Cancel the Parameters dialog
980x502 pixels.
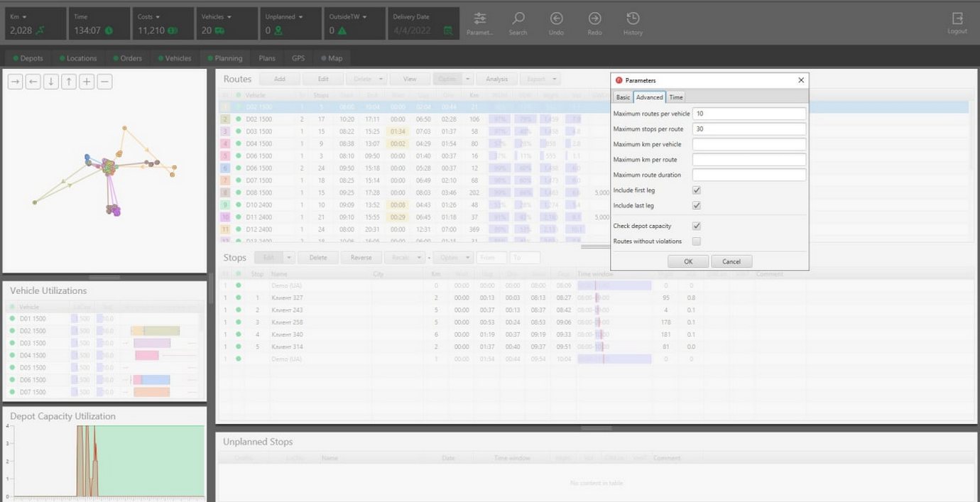click(x=731, y=261)
